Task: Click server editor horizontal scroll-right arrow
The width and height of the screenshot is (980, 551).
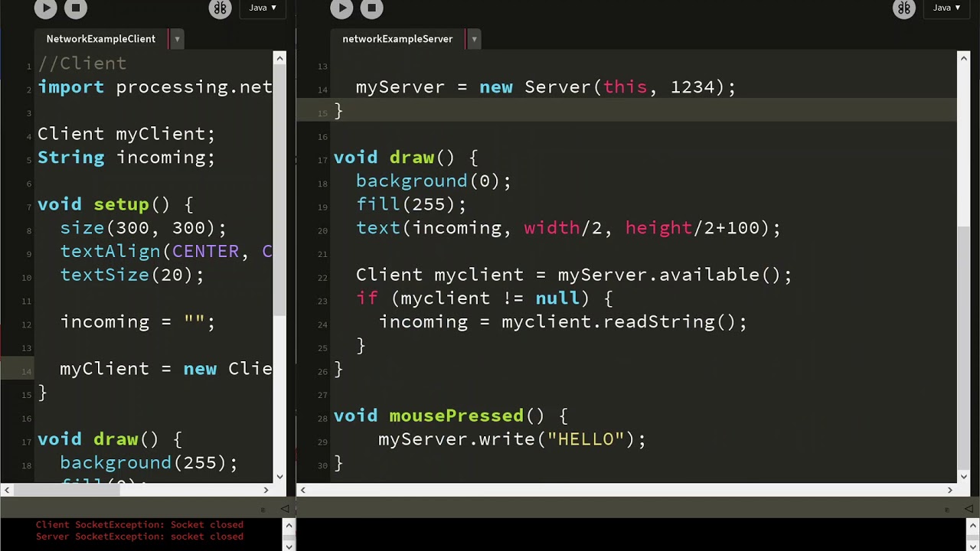Action: (x=950, y=490)
